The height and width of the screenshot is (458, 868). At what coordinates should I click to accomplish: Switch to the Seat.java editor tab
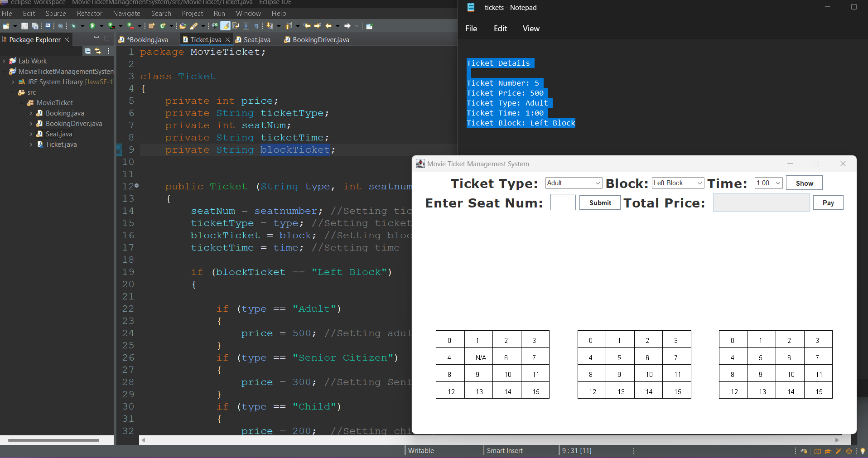[256, 40]
